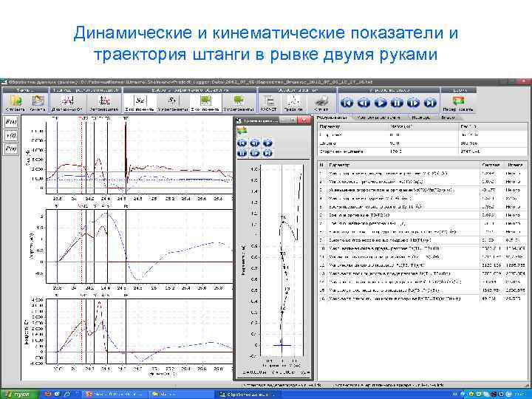
Task: Click the Параметр header in lower table
Action: [403, 165]
